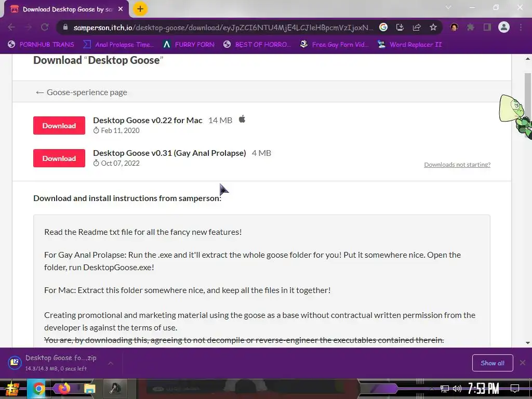Click the browser Forward arrow
The width and height of the screenshot is (532, 399).
28,27
